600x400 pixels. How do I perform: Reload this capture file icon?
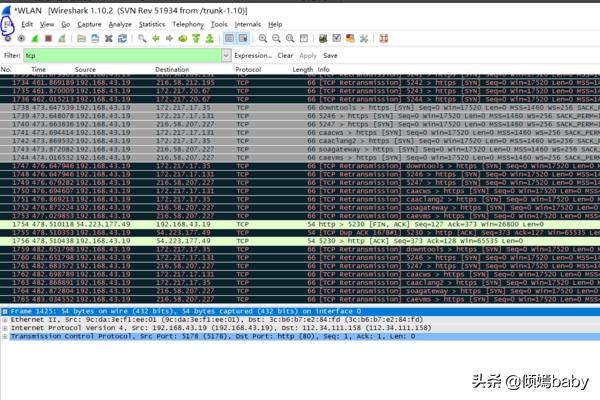click(122, 38)
